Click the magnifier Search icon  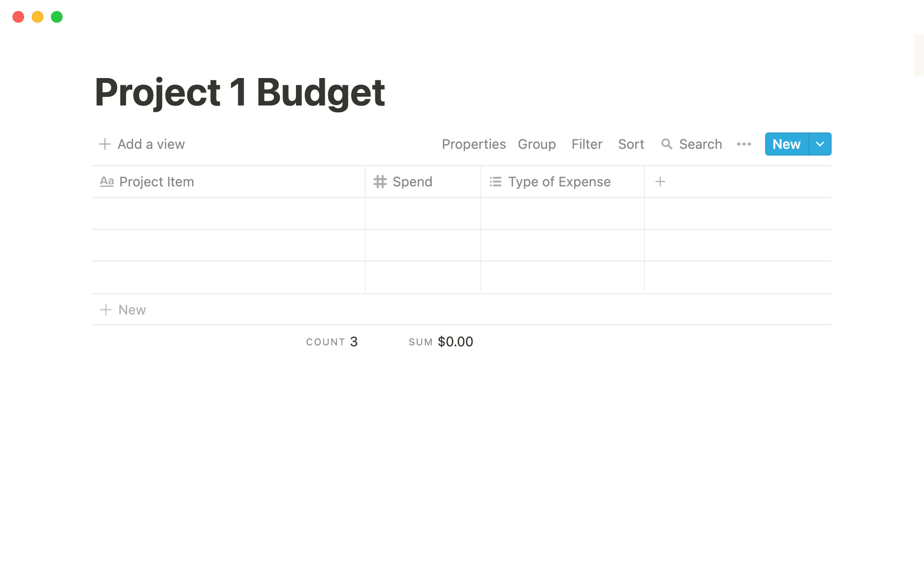click(x=667, y=144)
